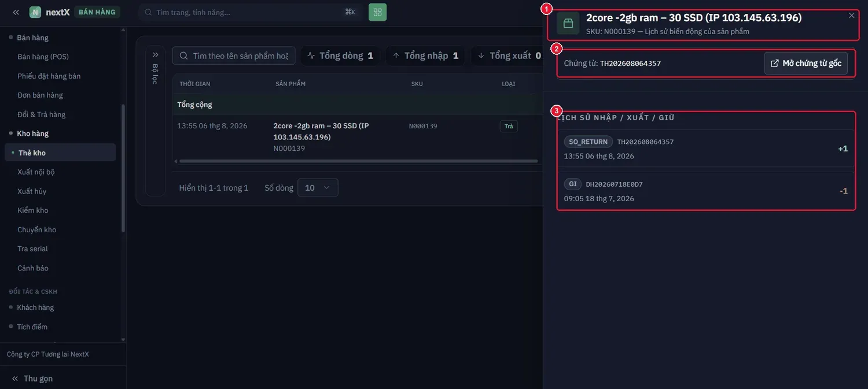Go to Phiếu đặt hàng bán
Image resolution: width=868 pixels, height=389 pixels.
click(x=49, y=76)
